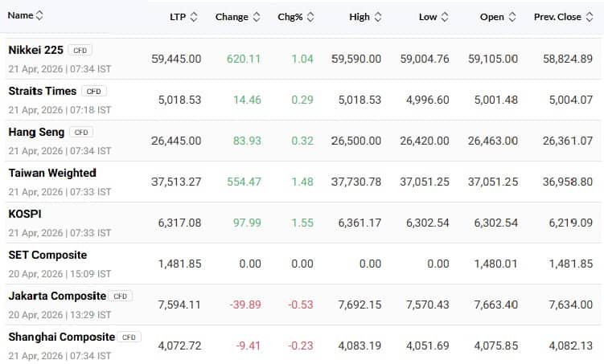Select Shanghai Composite LTP value 4,072.72
The height and width of the screenshot is (364, 604).
[179, 346]
